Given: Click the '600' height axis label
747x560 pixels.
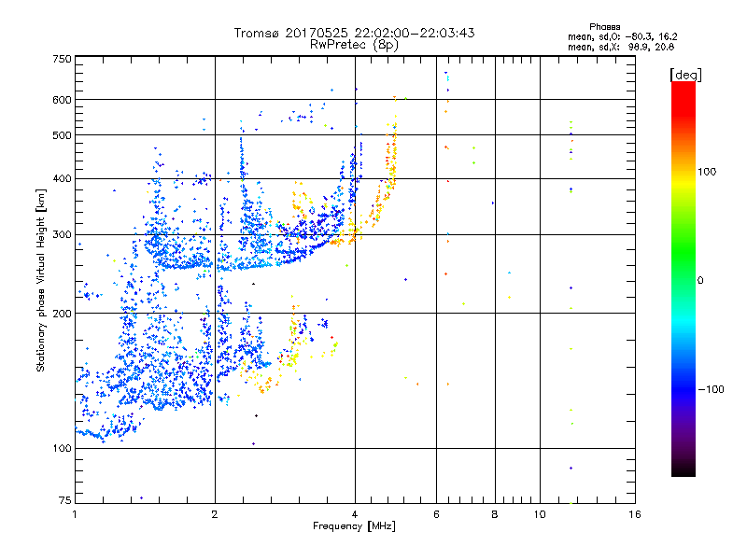Looking at the screenshot, I should 62,100.
